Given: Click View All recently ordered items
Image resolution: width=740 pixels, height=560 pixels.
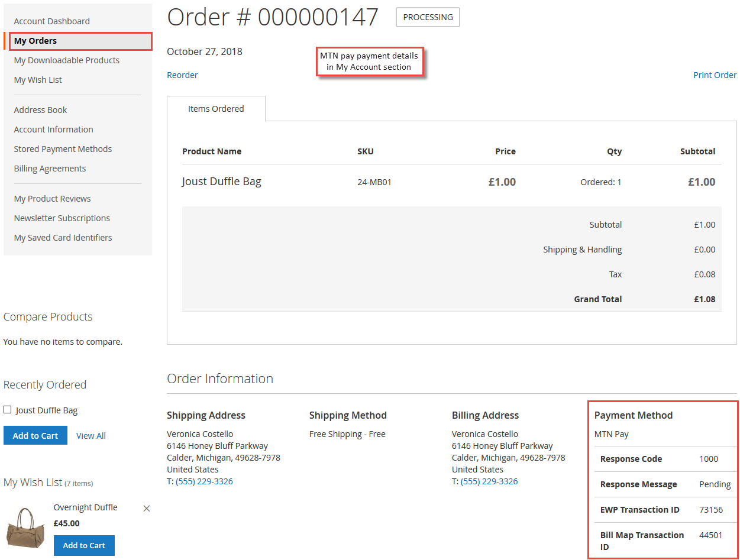Looking at the screenshot, I should (x=91, y=435).
